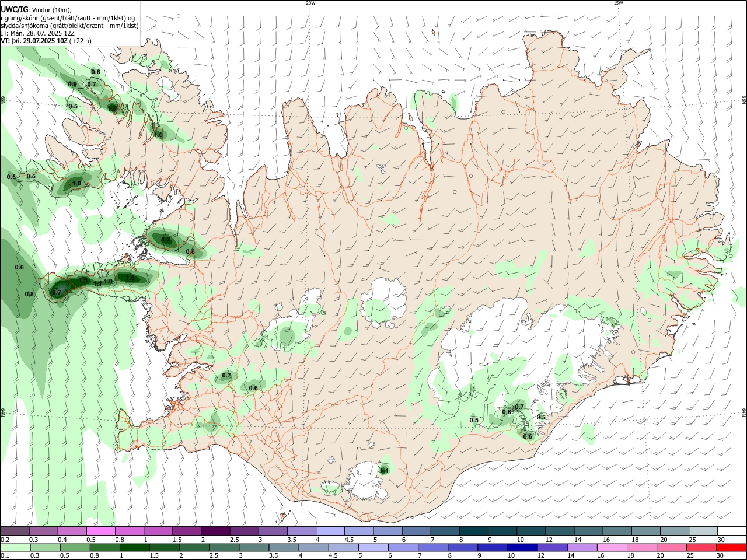Click the bold UWC/IG title text
The height and width of the screenshot is (560, 747).
tap(15, 9)
